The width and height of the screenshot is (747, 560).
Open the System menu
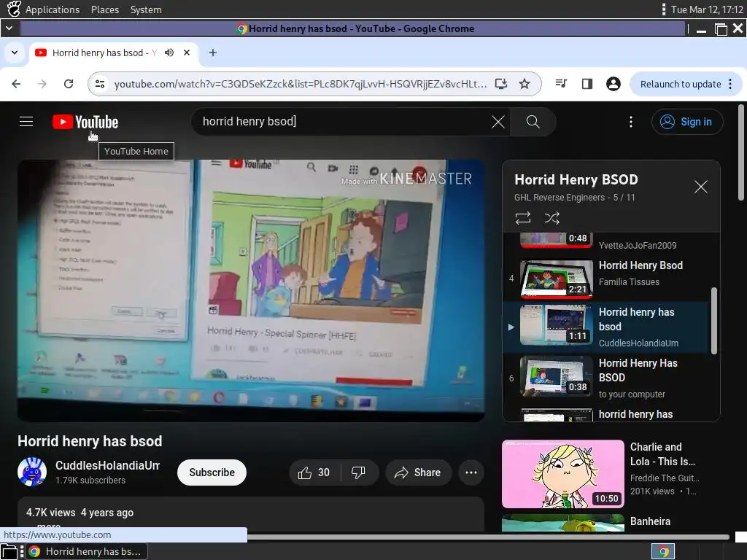146,9
